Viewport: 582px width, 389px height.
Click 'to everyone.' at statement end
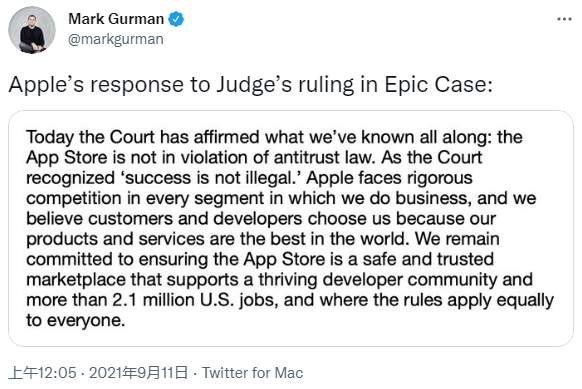[75, 320]
